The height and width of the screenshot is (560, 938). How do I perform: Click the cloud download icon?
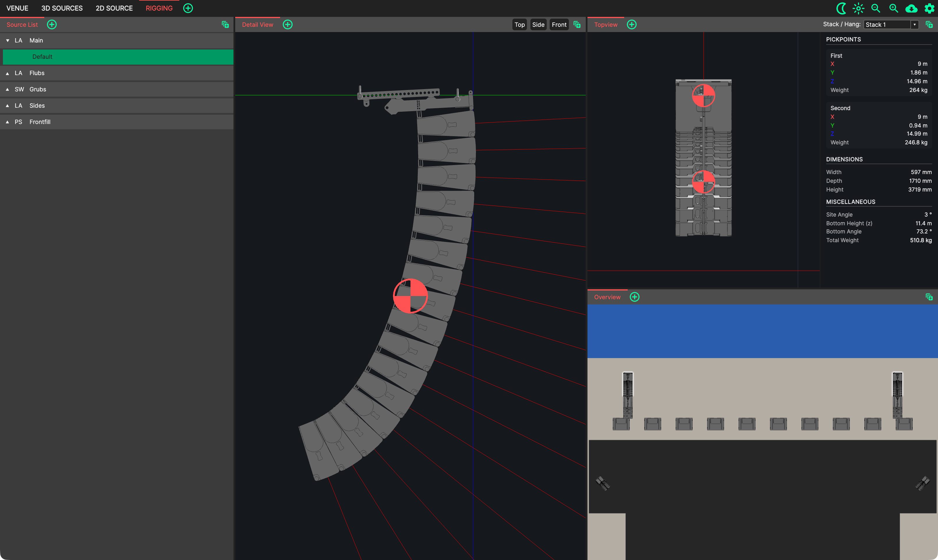(911, 8)
